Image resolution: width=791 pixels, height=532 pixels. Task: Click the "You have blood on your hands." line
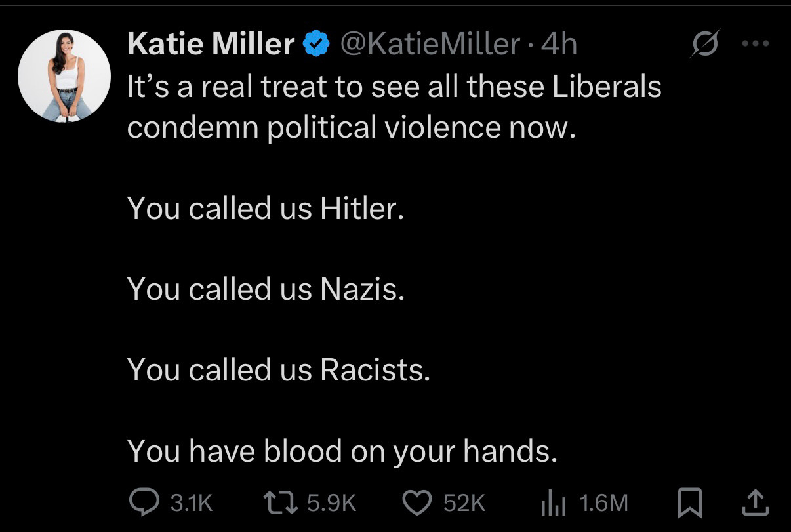tap(341, 451)
